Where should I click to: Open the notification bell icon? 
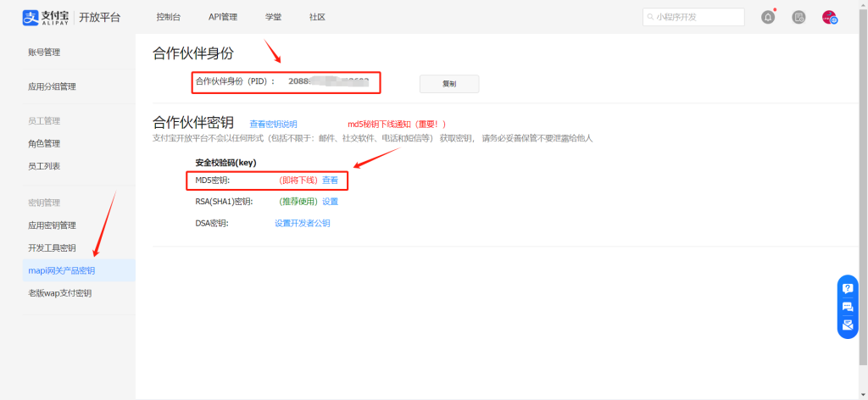(x=768, y=17)
